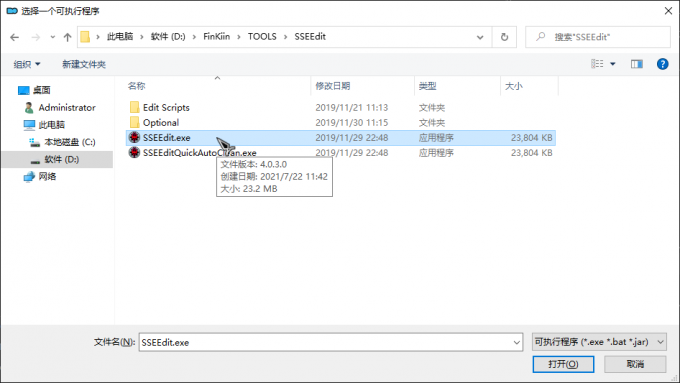Viewport: 680px width, 383px height.
Task: Expand the arrow after TOOLS in path
Action: coord(285,37)
